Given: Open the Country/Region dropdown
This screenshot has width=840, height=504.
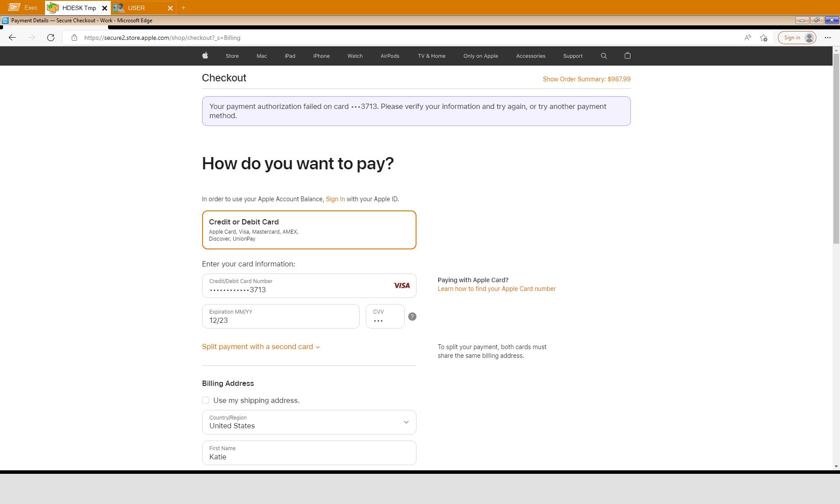Looking at the screenshot, I should tap(309, 422).
